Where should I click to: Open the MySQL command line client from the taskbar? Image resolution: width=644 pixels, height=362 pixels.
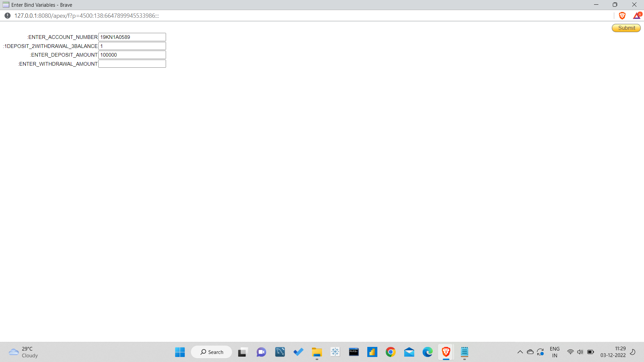tap(354, 352)
